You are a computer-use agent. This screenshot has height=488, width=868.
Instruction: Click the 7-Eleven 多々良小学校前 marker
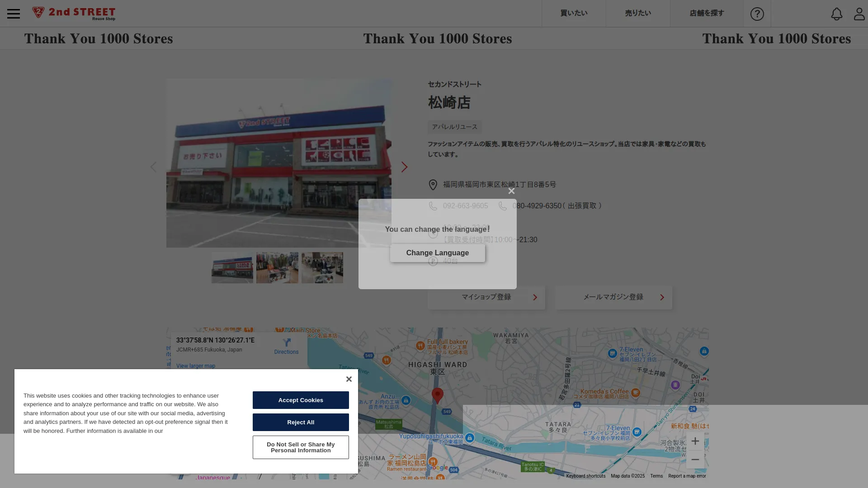point(637,432)
